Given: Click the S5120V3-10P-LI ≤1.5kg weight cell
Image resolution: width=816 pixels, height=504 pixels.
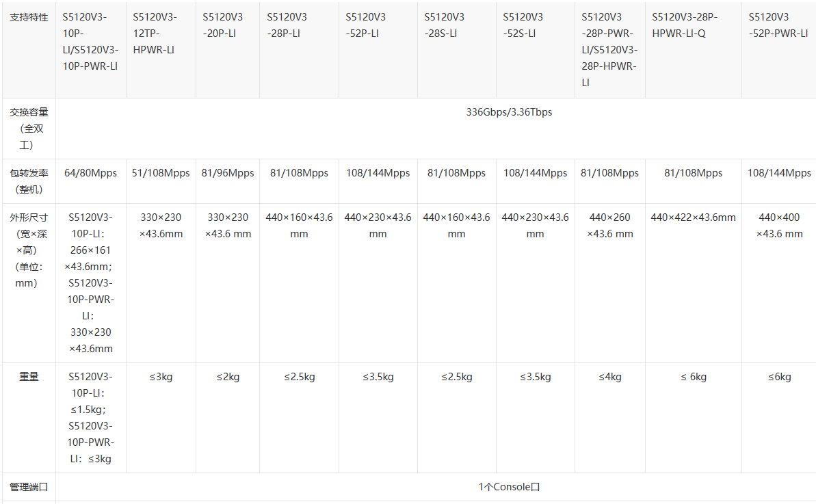Looking at the screenshot, I should (90, 418).
